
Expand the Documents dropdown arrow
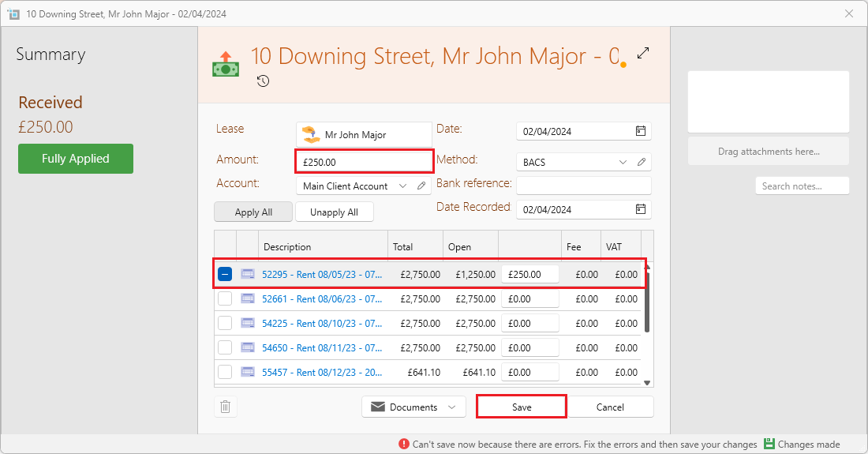pyautogui.click(x=451, y=407)
